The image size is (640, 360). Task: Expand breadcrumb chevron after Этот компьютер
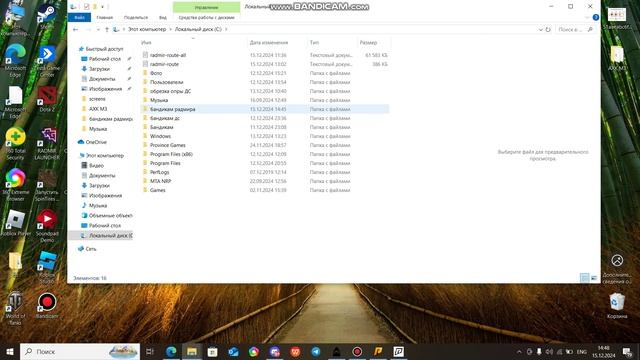coord(171,29)
